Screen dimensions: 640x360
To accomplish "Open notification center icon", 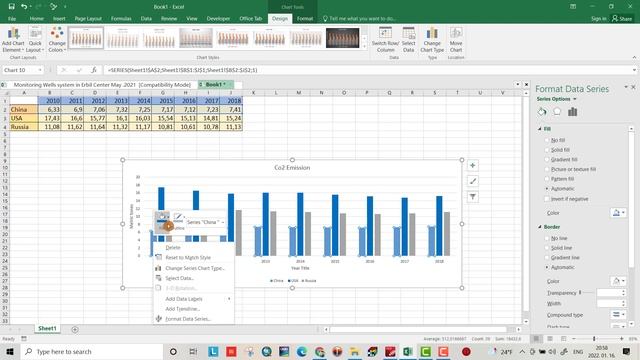I will pyautogui.click(x=626, y=351).
